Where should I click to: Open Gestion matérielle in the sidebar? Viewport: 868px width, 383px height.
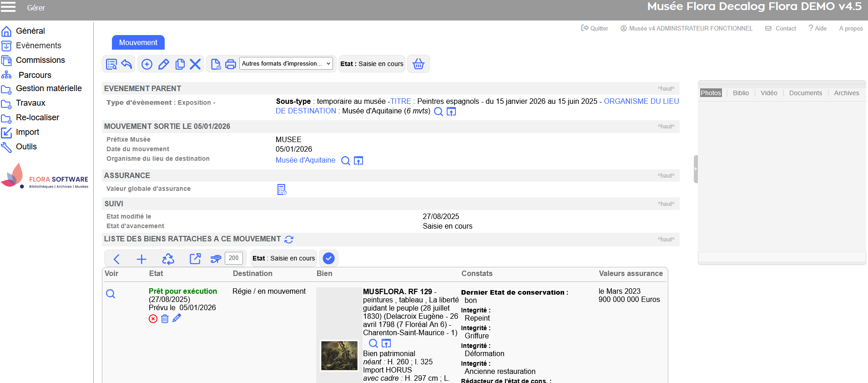(49, 88)
